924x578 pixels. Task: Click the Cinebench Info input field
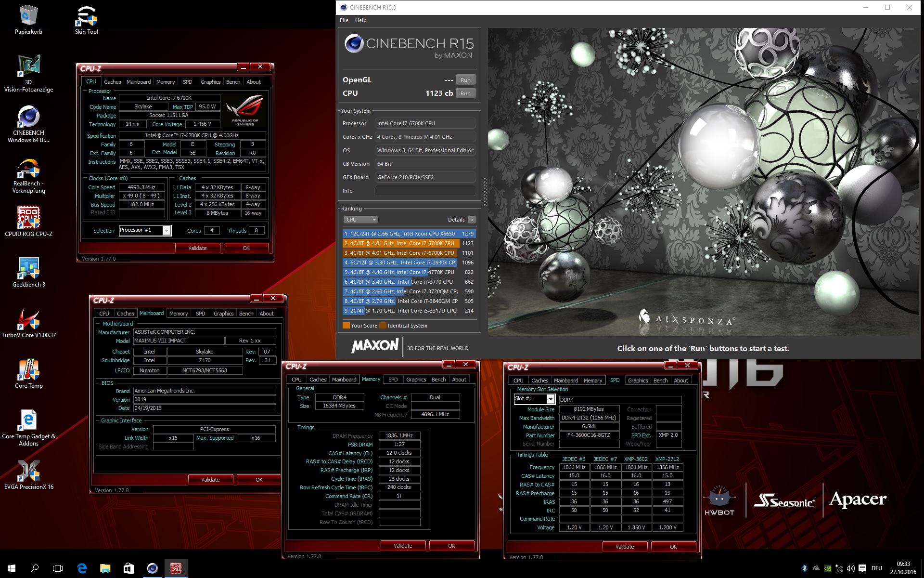tap(425, 191)
